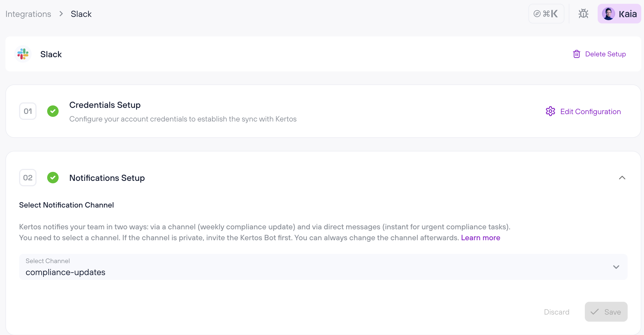Open the Learn more link
Viewport: 644px width, 335px height.
[x=480, y=238]
